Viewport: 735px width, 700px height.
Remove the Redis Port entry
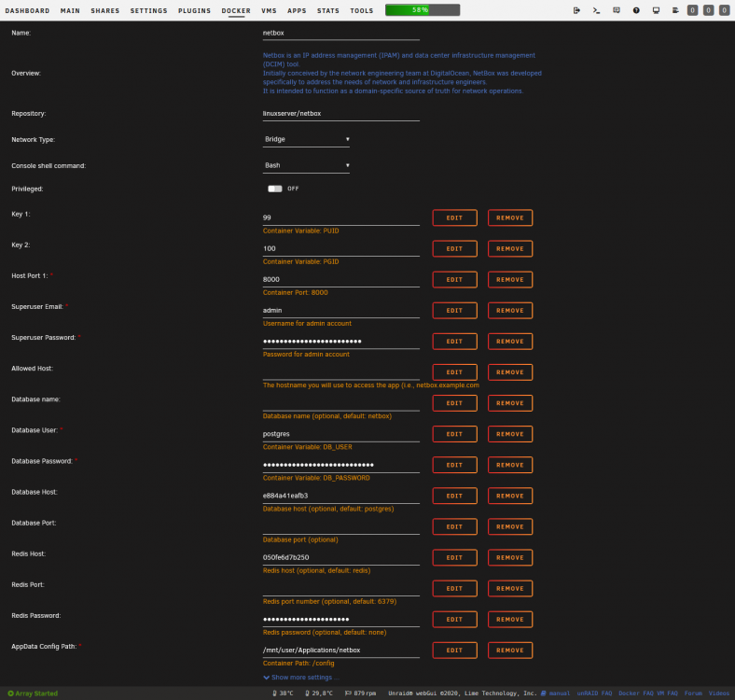point(510,588)
